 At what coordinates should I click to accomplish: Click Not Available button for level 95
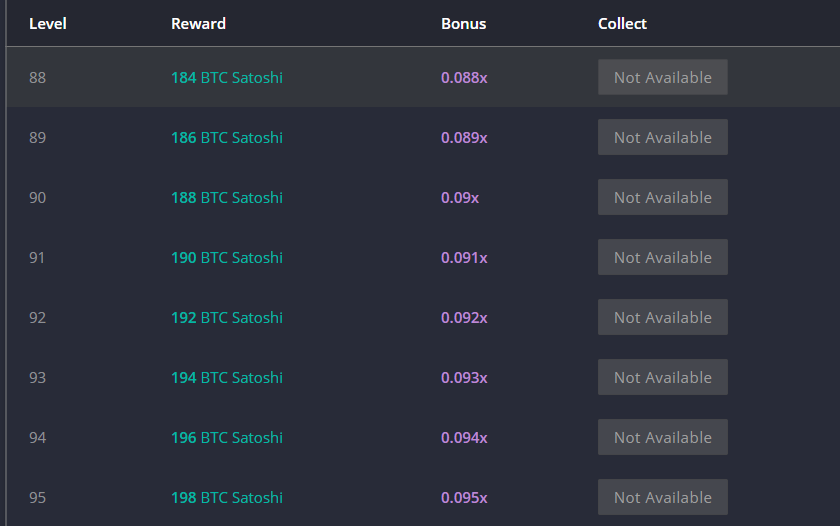tap(663, 497)
